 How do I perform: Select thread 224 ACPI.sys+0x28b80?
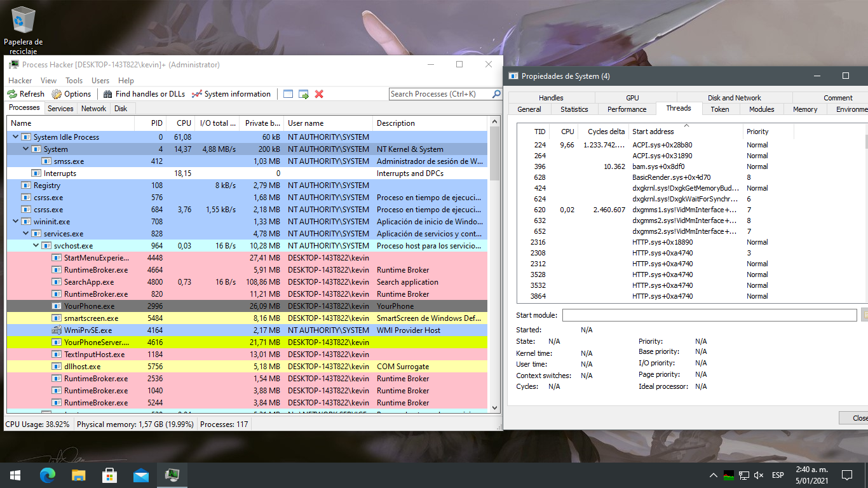point(691,145)
